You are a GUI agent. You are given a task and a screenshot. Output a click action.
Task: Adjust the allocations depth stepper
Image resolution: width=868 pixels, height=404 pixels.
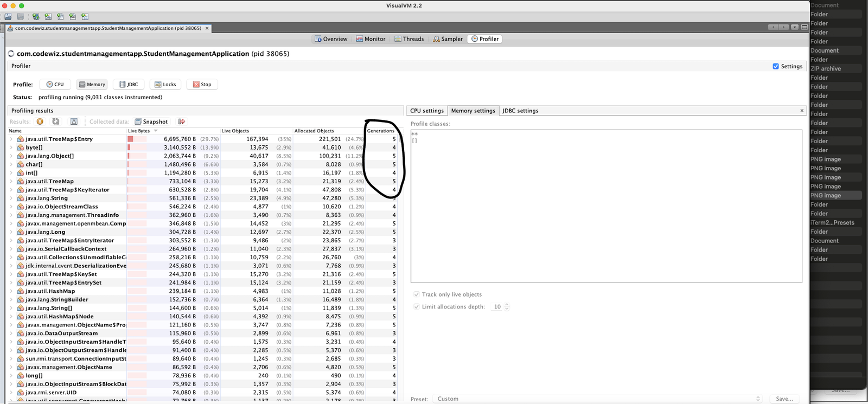click(507, 307)
